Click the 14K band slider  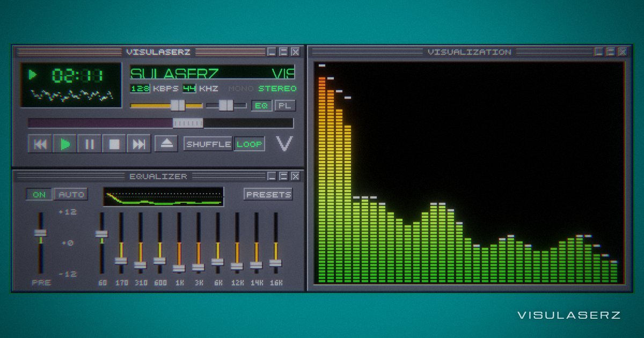pos(256,264)
